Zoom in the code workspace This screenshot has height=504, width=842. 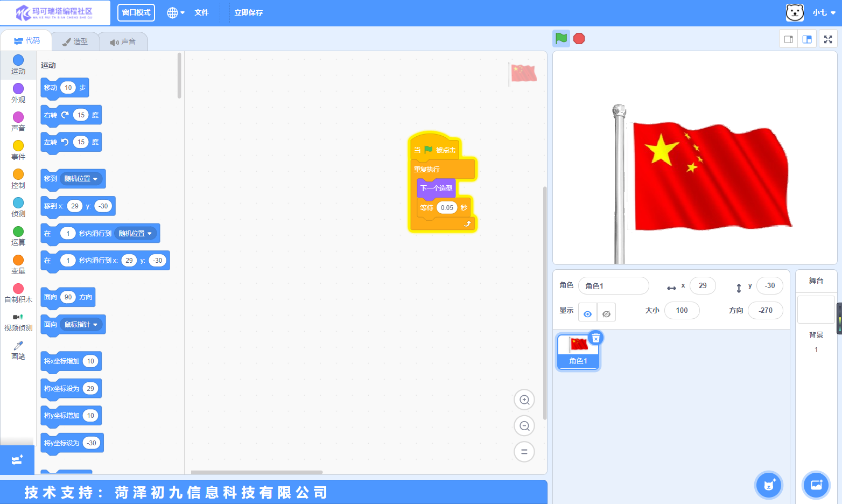524,400
